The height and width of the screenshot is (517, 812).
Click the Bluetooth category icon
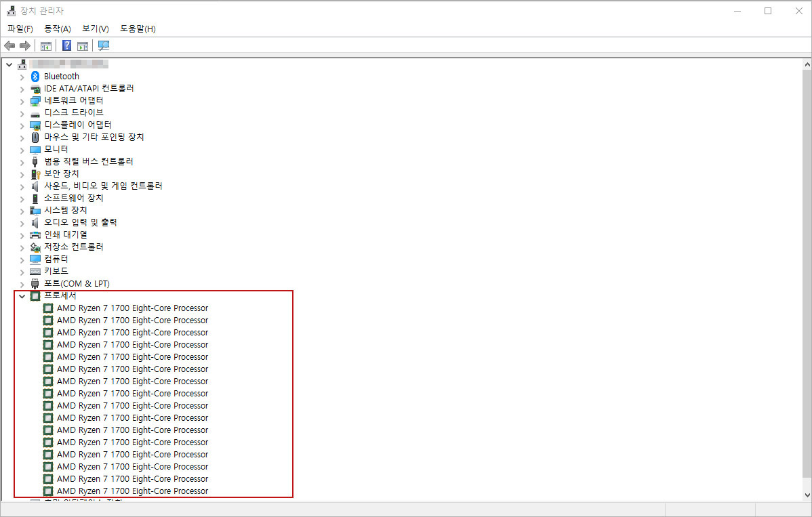pos(35,77)
